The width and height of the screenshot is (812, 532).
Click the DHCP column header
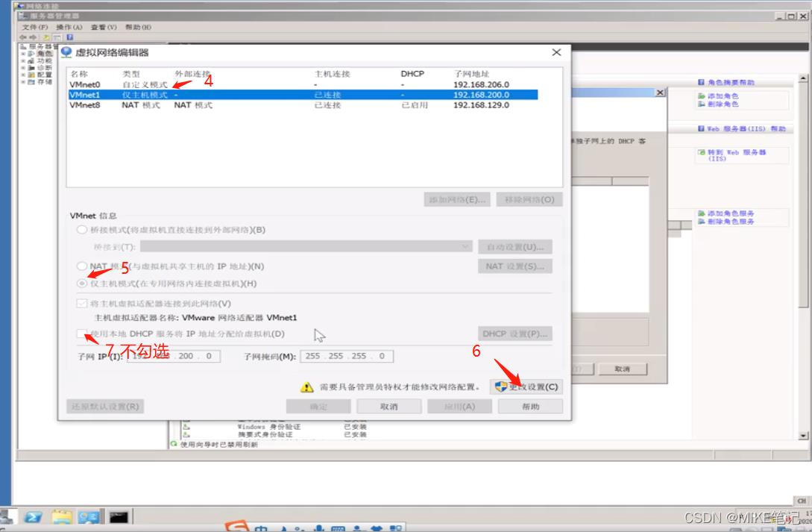click(x=412, y=74)
